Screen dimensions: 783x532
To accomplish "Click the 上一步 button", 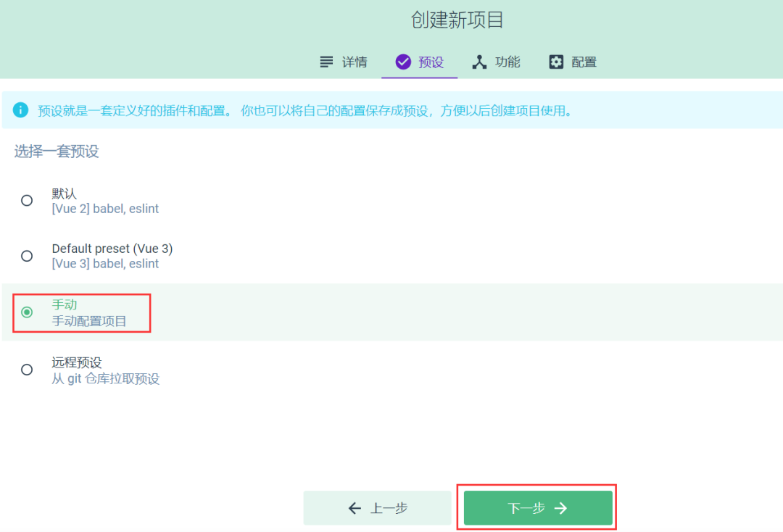I will tap(377, 507).
